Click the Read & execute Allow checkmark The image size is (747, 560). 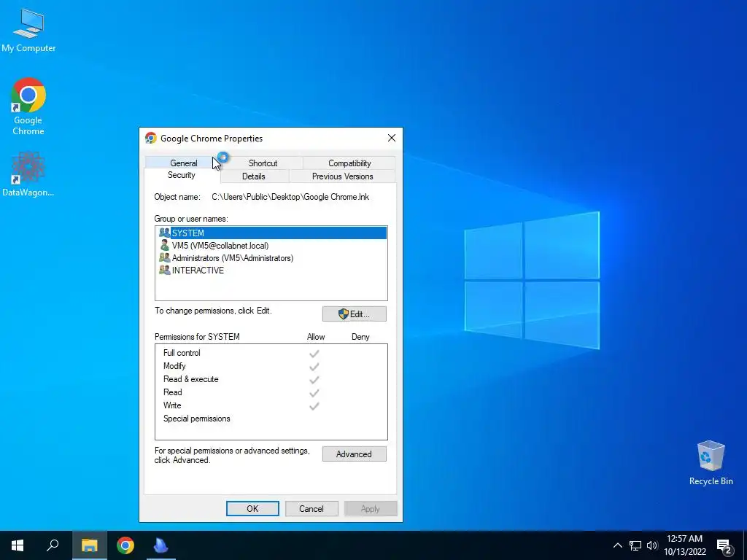[314, 379]
